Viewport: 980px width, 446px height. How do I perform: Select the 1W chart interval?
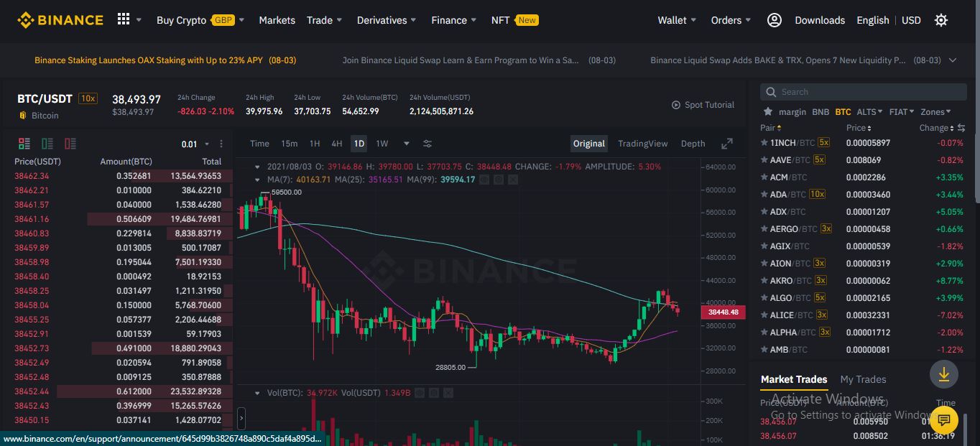pyautogui.click(x=382, y=144)
